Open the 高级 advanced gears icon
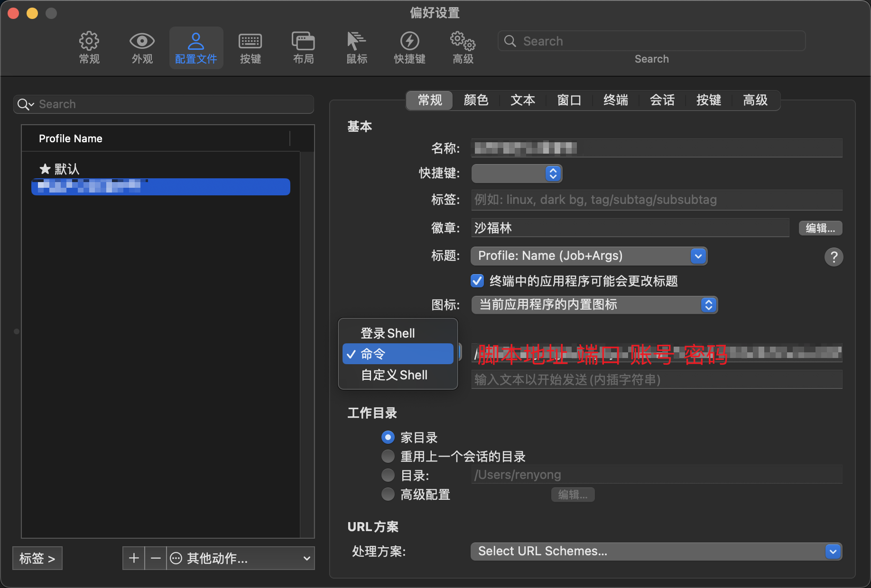The image size is (871, 588). point(463,42)
